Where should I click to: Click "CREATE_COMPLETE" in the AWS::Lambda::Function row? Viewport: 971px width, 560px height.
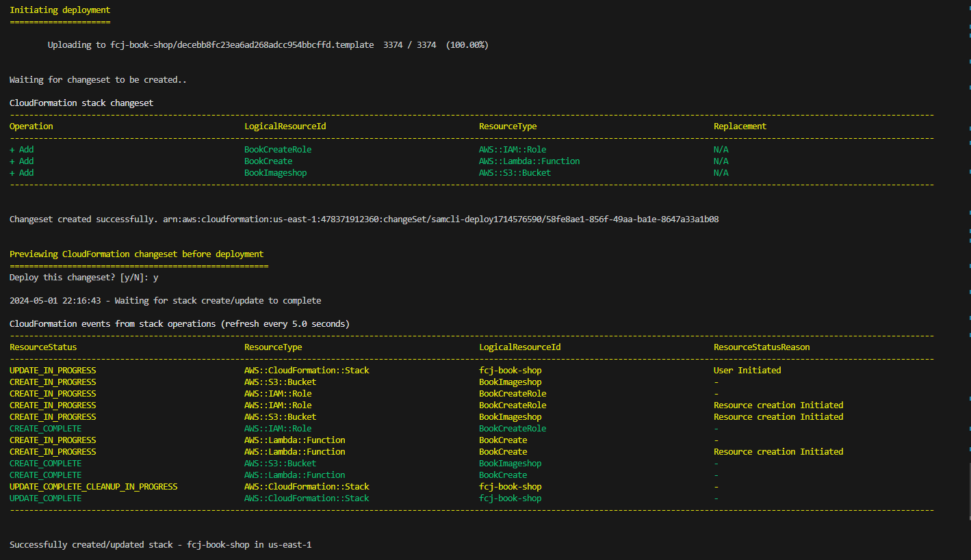pyautogui.click(x=45, y=475)
